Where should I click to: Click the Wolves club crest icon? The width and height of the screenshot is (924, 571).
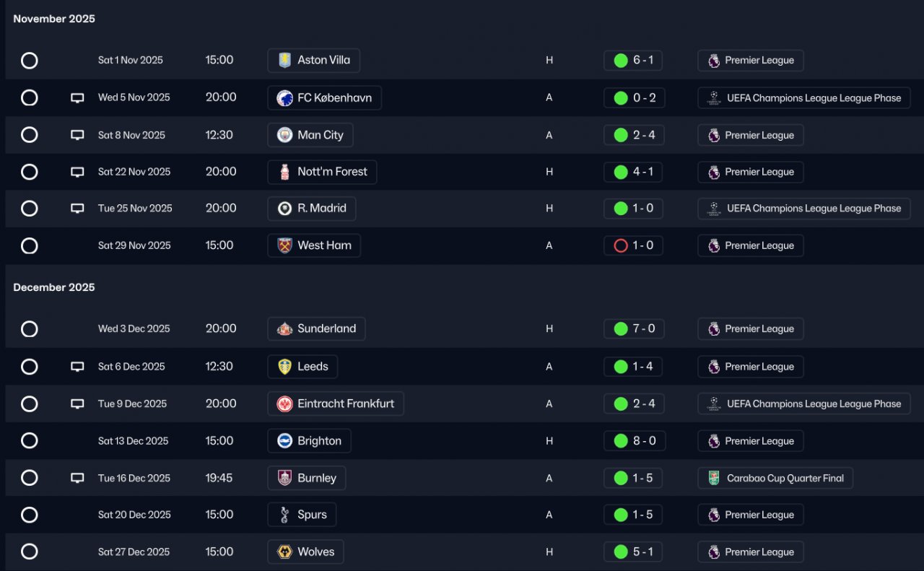tap(285, 552)
